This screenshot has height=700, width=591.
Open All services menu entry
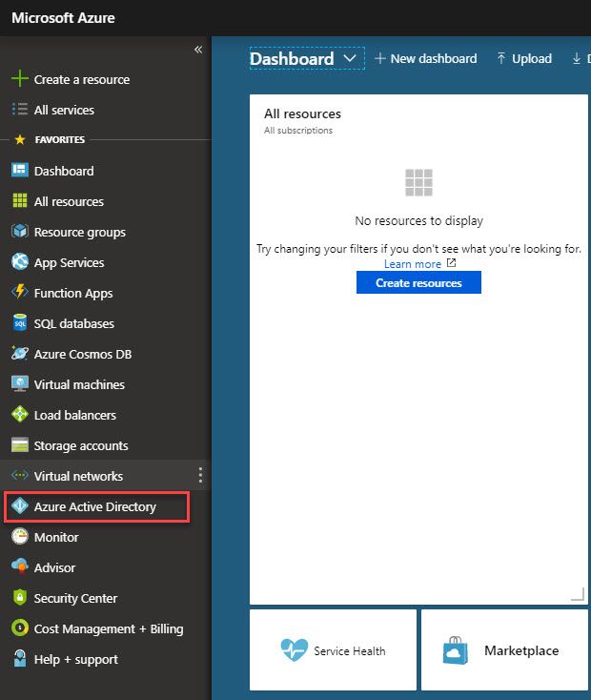(64, 110)
